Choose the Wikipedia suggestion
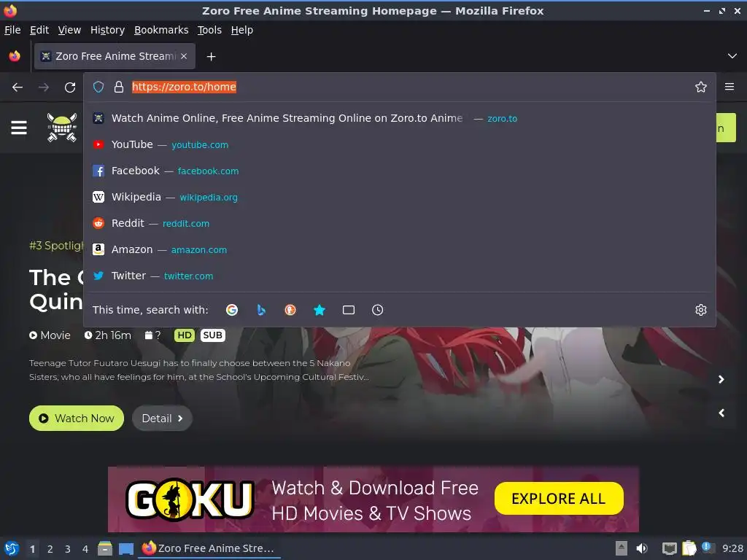 pyautogui.click(x=399, y=197)
